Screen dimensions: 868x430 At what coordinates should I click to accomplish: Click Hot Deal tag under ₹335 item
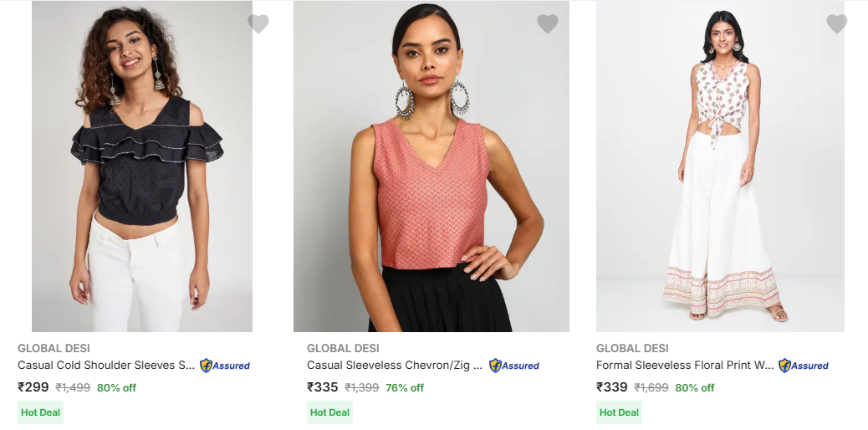(x=329, y=412)
